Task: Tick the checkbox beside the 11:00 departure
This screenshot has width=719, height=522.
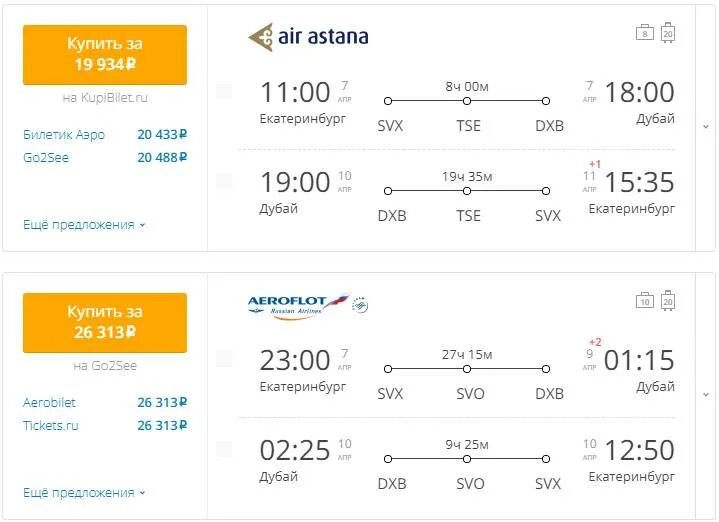Action: (x=224, y=91)
